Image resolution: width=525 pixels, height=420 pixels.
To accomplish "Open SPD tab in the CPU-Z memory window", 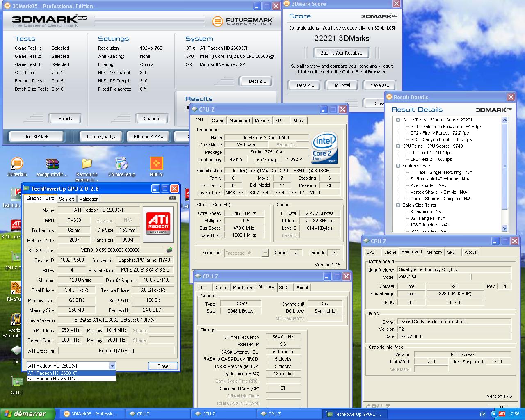I will coord(283,288).
